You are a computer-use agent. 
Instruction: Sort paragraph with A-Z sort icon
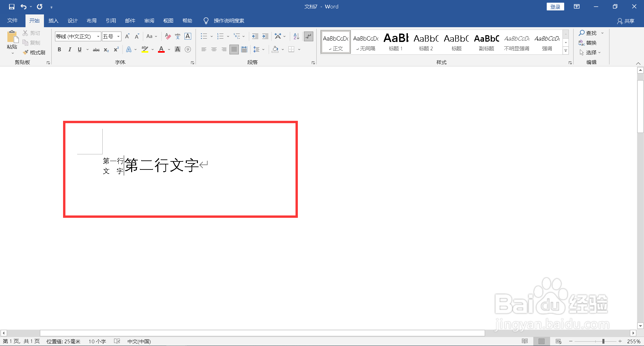[x=296, y=36]
